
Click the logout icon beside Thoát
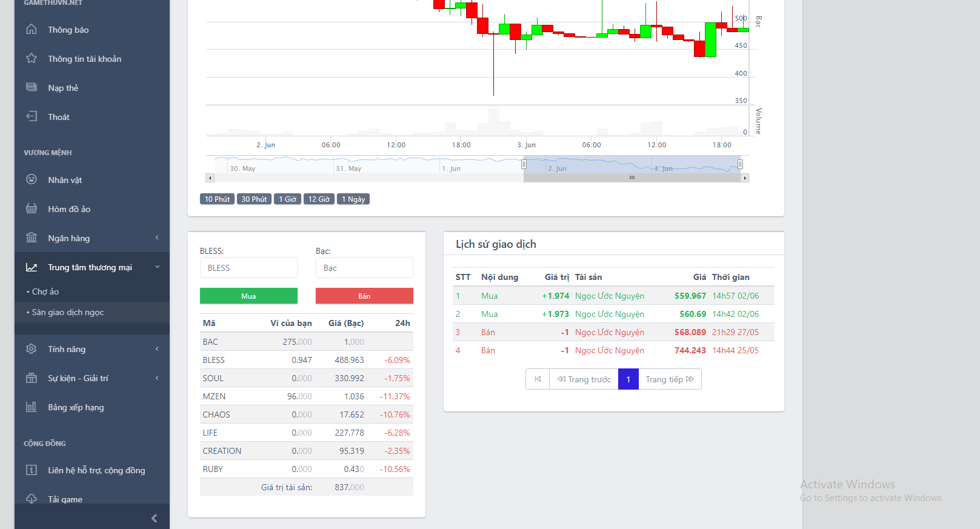(32, 116)
